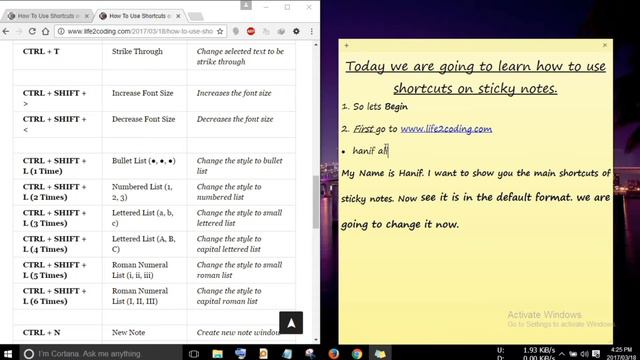Screen dimensions: 640x360
Task: Delete the sticky note with X
Action: pyautogui.click(x=605, y=45)
